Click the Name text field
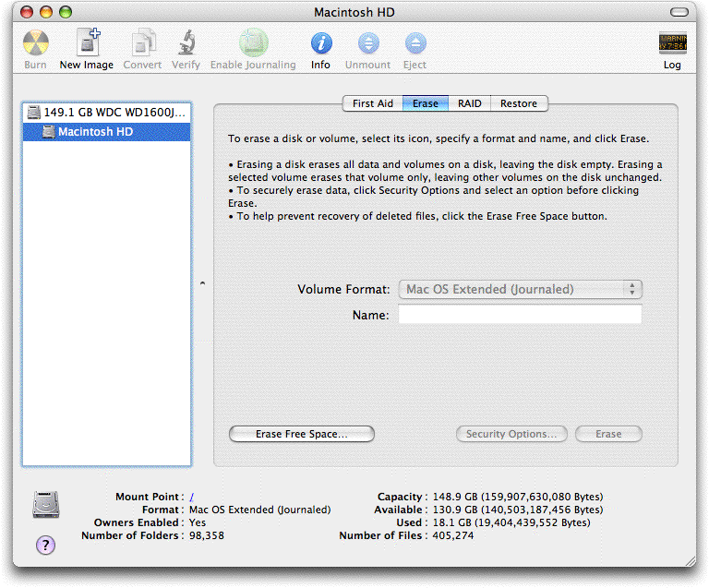 tap(520, 315)
